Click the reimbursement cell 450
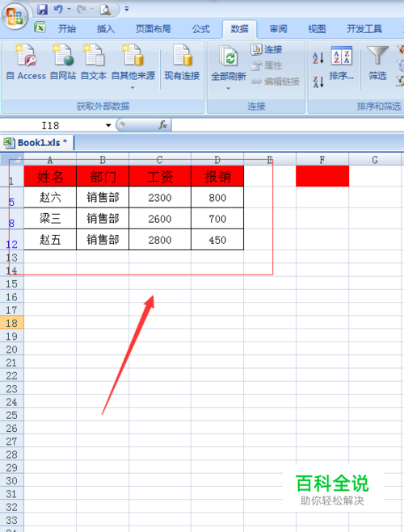 (217, 240)
